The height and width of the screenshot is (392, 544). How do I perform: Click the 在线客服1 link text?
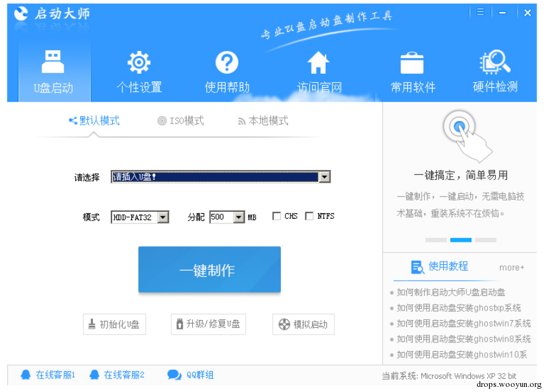pyautogui.click(x=55, y=375)
